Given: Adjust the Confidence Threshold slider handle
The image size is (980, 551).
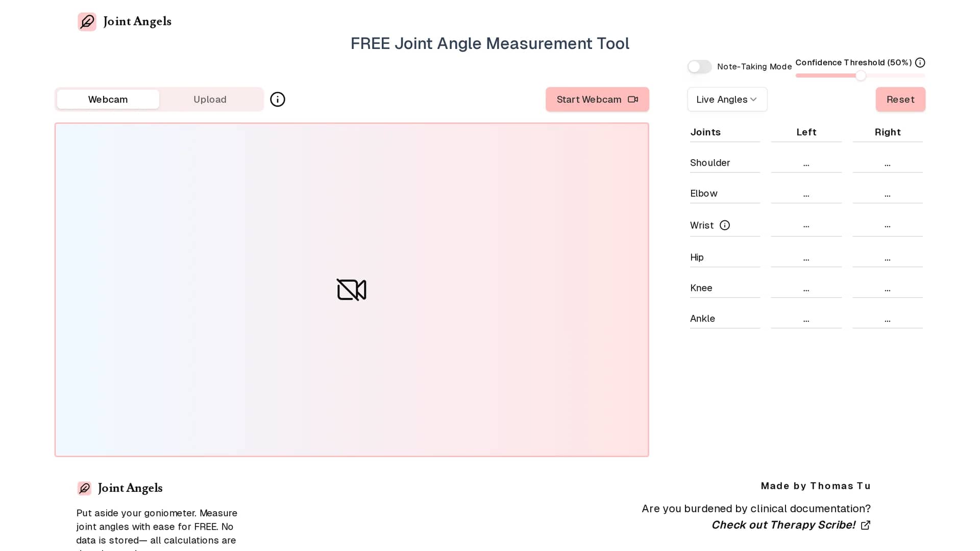Looking at the screenshot, I should [861, 76].
